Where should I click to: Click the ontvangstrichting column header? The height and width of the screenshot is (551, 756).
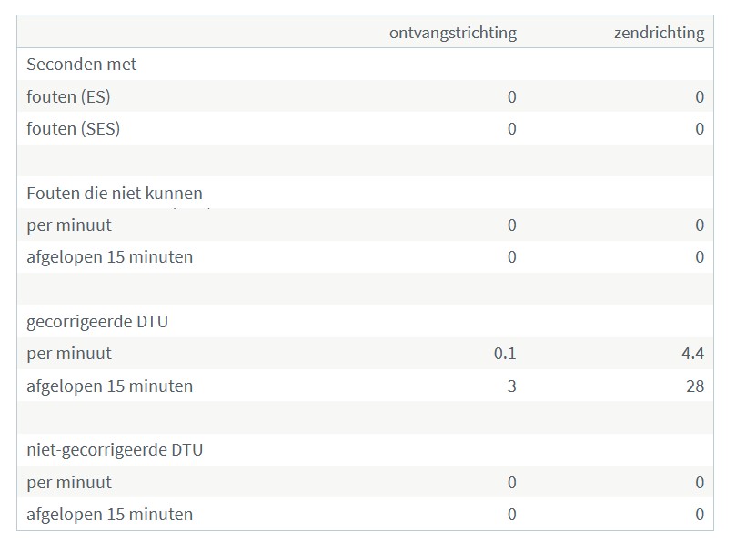pos(453,33)
